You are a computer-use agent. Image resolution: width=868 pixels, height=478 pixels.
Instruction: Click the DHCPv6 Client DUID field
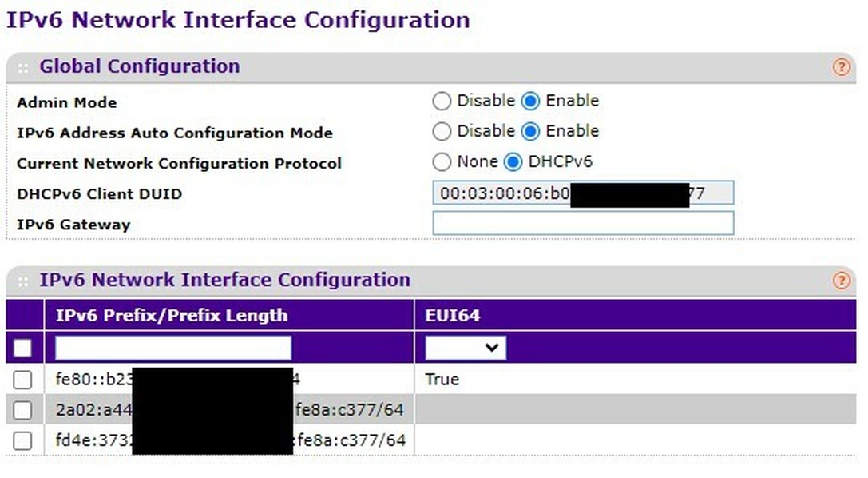[583, 193]
